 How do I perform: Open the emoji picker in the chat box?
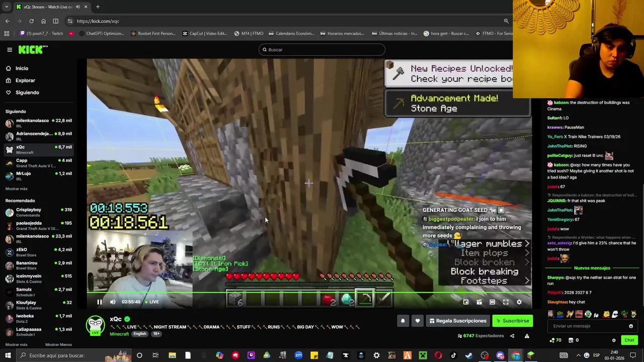pos(631,326)
